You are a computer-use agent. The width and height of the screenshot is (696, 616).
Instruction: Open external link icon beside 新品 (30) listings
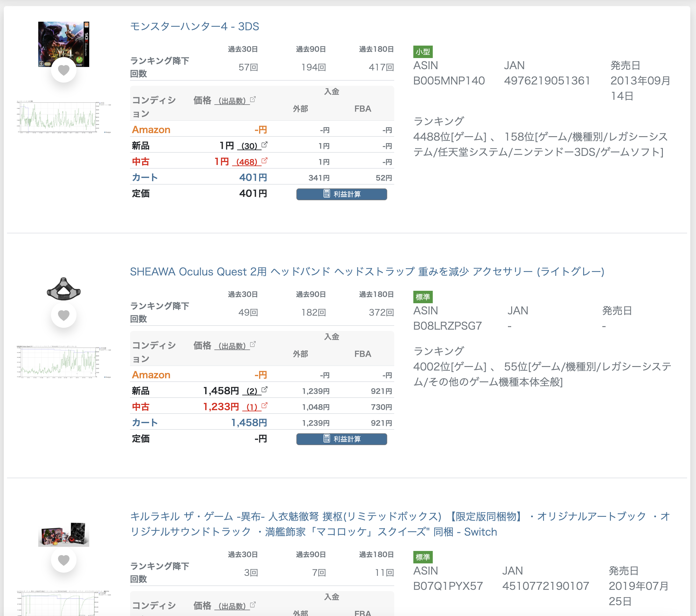264,145
